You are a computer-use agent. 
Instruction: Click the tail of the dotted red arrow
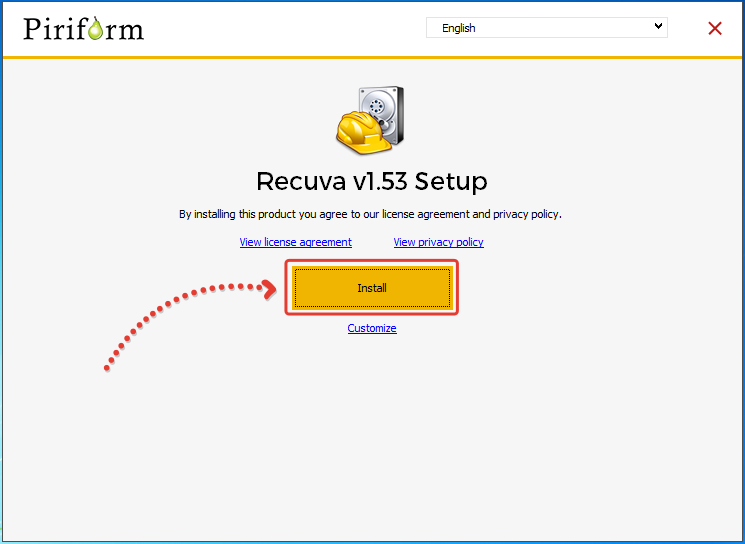pos(108,368)
